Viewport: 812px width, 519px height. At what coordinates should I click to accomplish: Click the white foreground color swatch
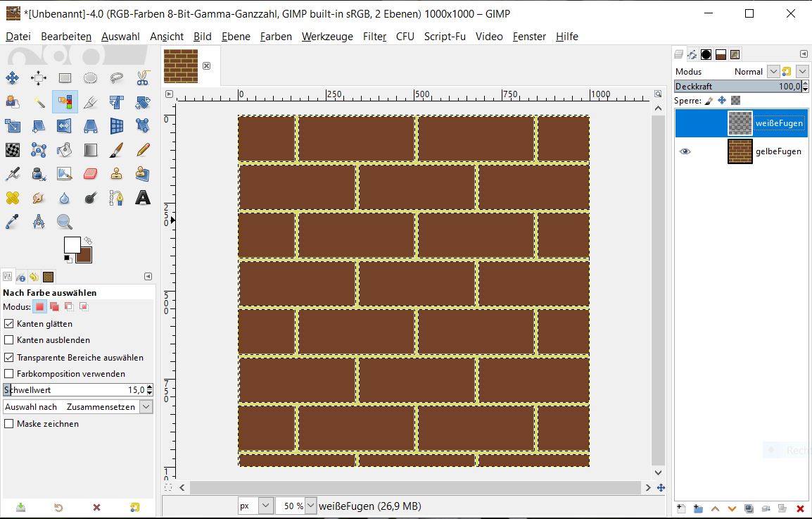[x=72, y=244]
